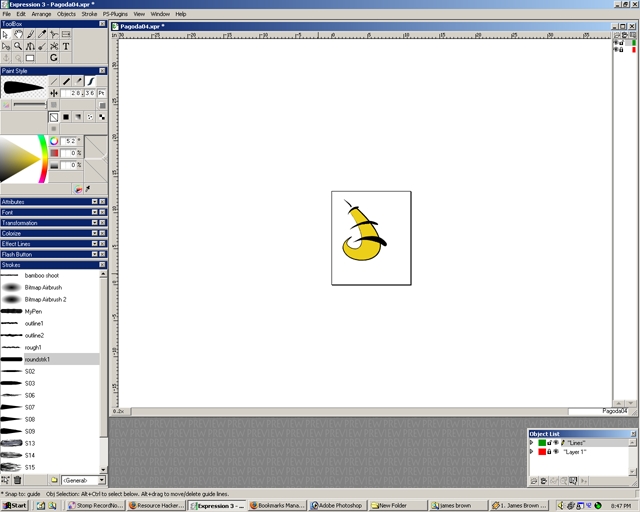Select the Brush drawing tool

pos(30,35)
